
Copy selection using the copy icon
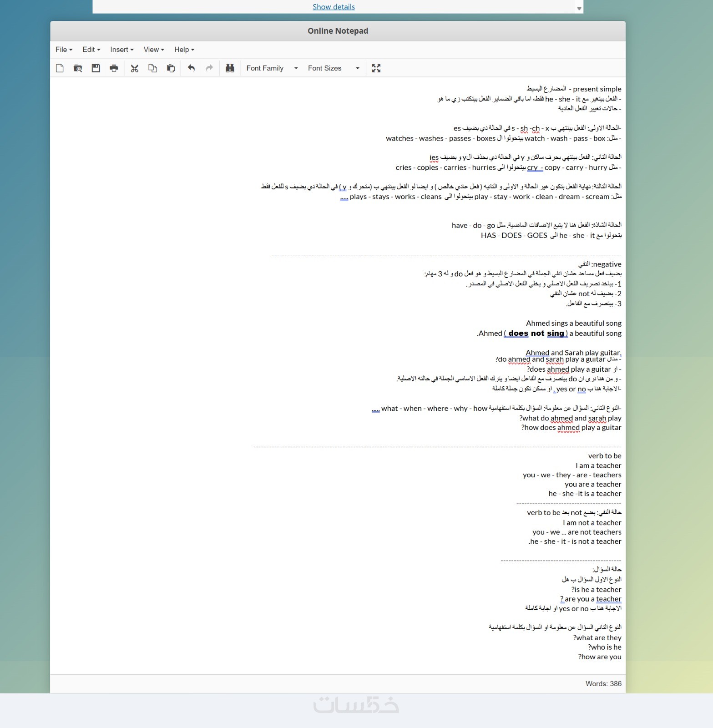coord(152,68)
